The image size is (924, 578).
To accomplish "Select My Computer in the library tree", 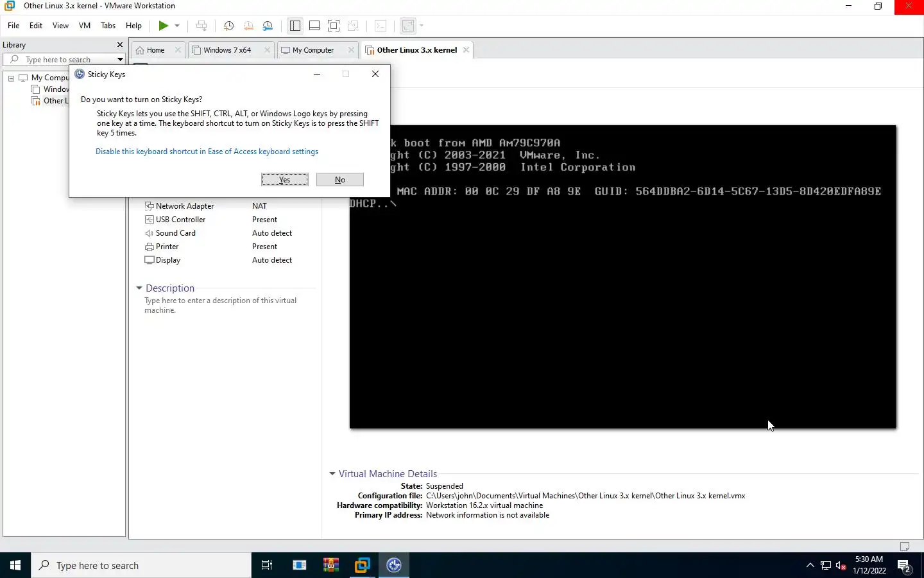I will 50,78.
